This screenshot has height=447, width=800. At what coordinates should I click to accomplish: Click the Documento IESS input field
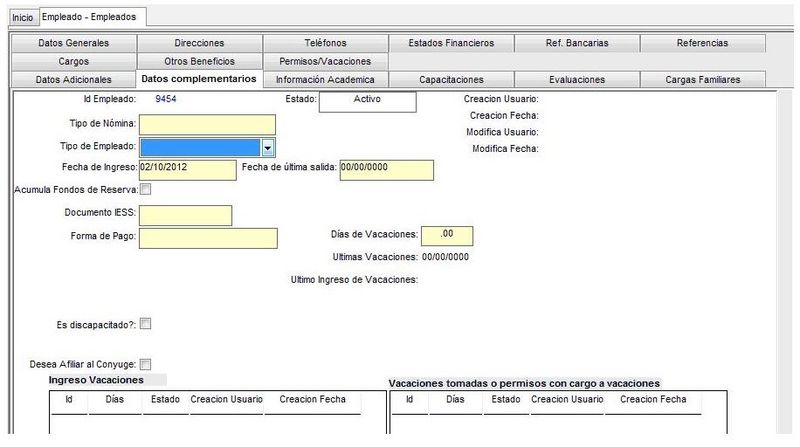pyautogui.click(x=186, y=215)
